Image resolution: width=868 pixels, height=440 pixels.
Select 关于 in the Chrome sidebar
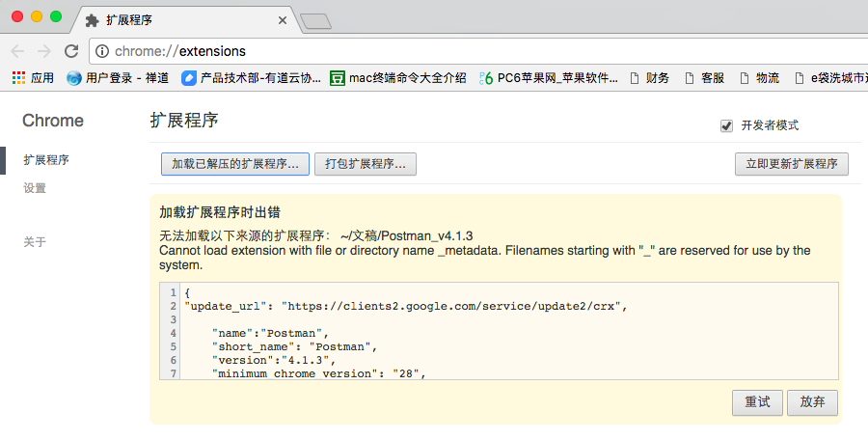click(35, 241)
